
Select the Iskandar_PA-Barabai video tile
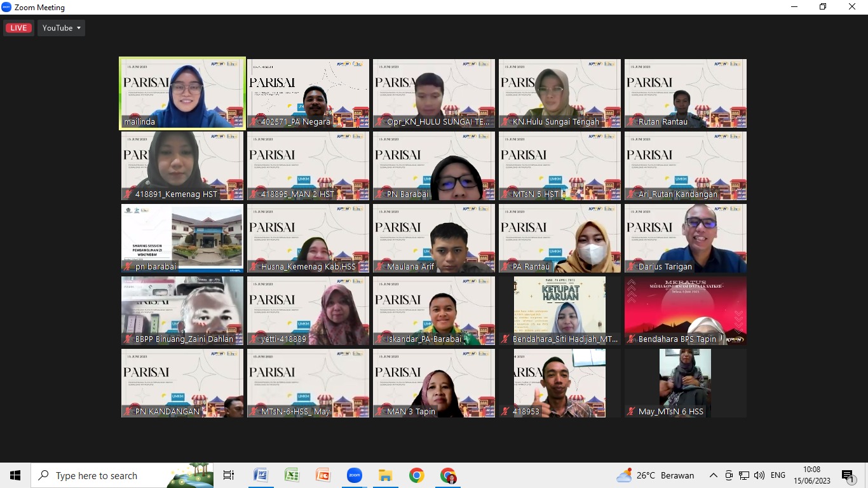[x=434, y=311]
